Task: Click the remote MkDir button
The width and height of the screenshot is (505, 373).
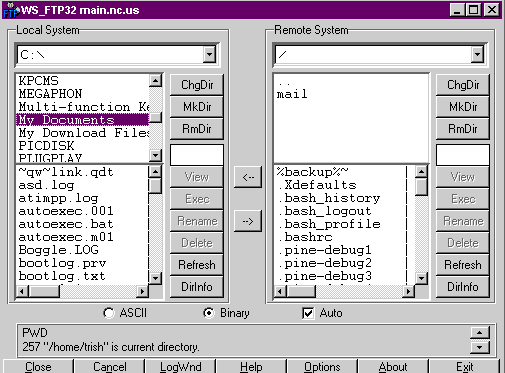Action: pos(463,107)
